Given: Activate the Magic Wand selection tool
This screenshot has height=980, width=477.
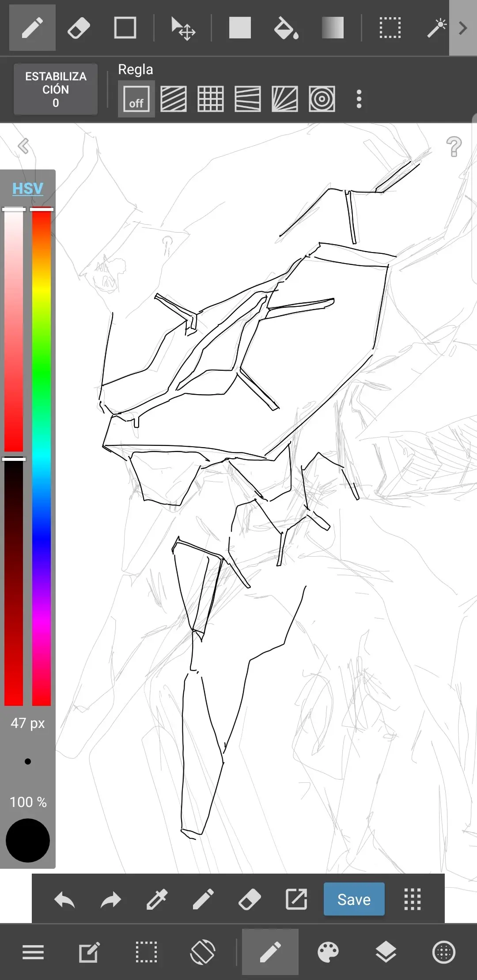Looking at the screenshot, I should click(x=436, y=28).
